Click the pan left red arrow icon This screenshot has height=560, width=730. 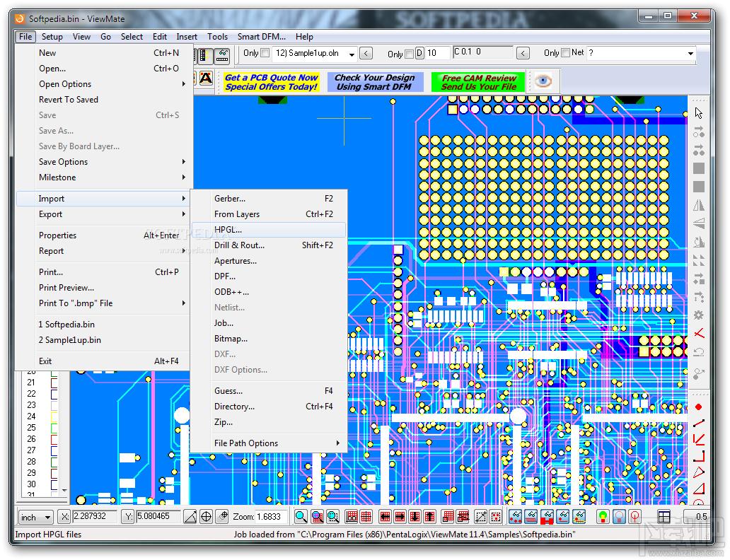(385, 516)
